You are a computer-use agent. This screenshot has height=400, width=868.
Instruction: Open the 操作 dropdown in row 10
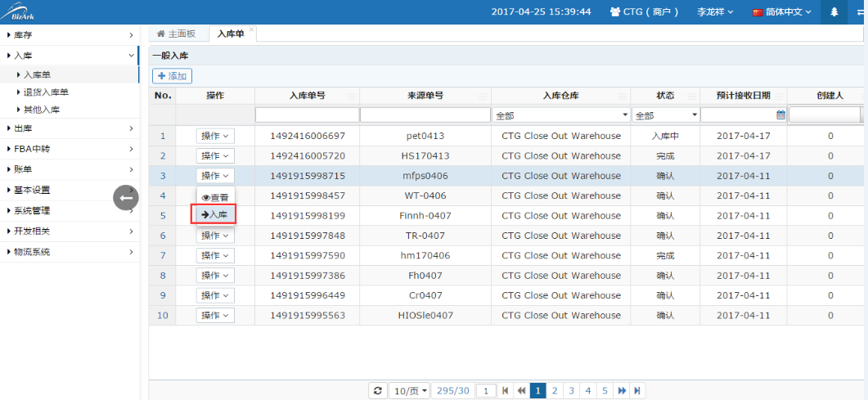[x=215, y=316]
